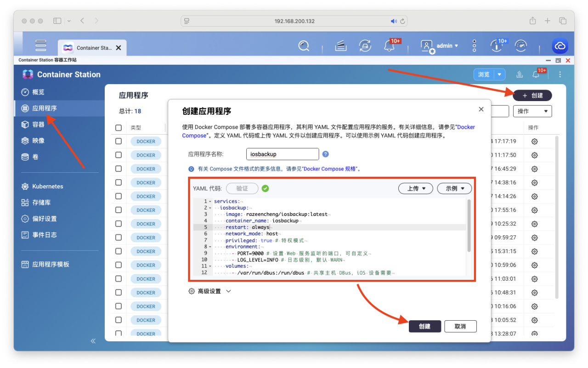Viewport: 588px width, 368px height.
Task: Confirm with the dialog's dark 创建 button
Action: click(425, 326)
